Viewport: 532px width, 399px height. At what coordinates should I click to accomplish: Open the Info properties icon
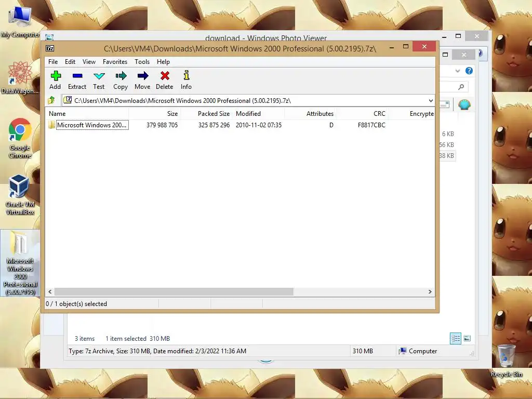[186, 80]
